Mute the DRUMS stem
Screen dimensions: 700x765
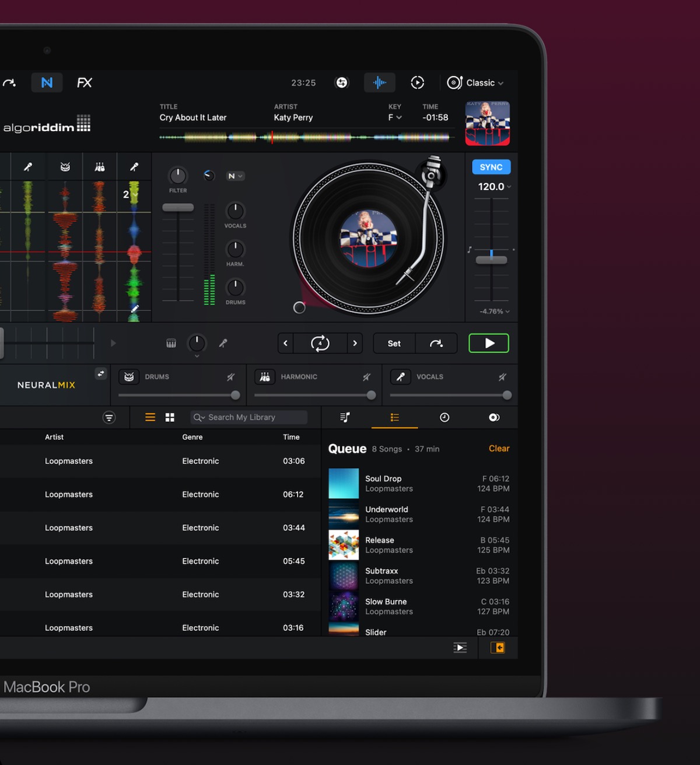tap(231, 378)
